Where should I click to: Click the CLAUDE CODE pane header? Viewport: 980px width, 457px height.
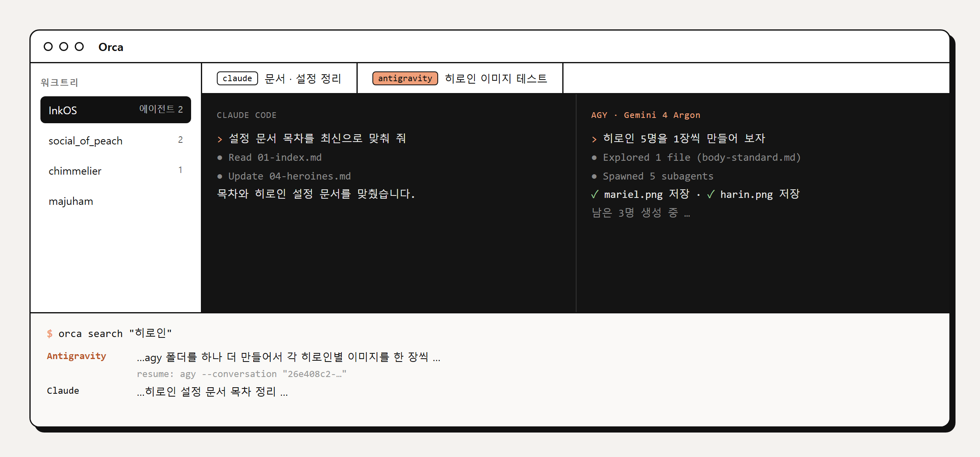coord(247,115)
